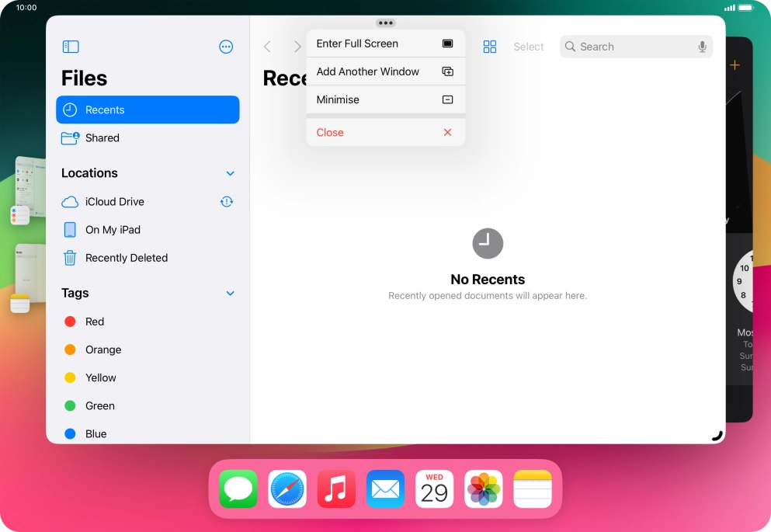Open Photos app from the dock
This screenshot has width=771, height=532.
484,489
